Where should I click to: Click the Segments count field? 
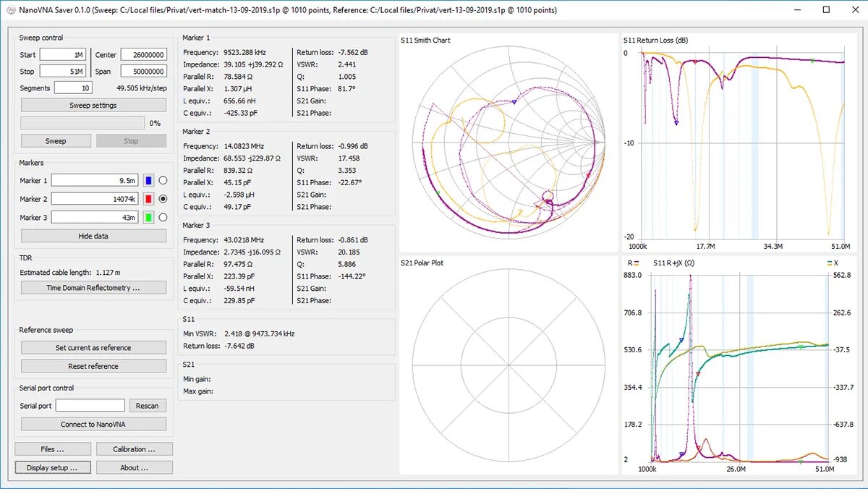[73, 88]
